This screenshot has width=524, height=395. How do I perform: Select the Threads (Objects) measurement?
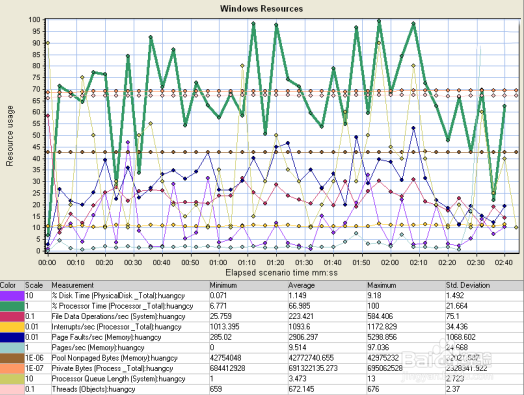pyautogui.click(x=93, y=389)
